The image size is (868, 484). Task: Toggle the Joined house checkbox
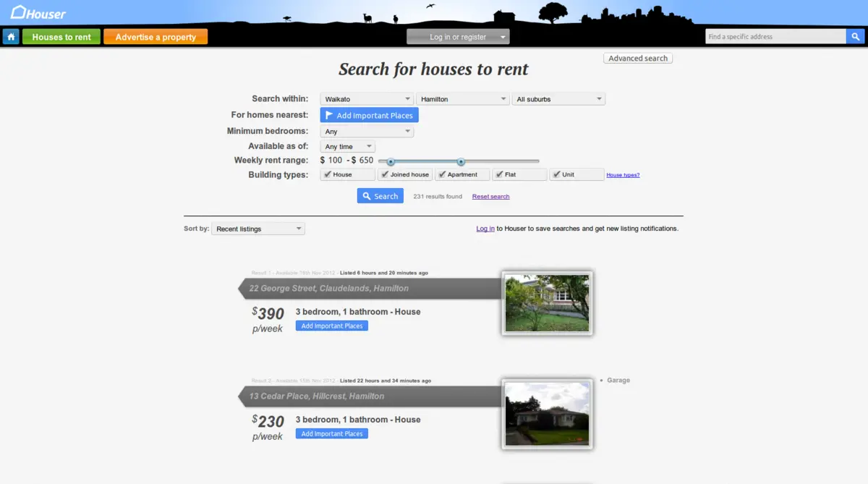[385, 174]
